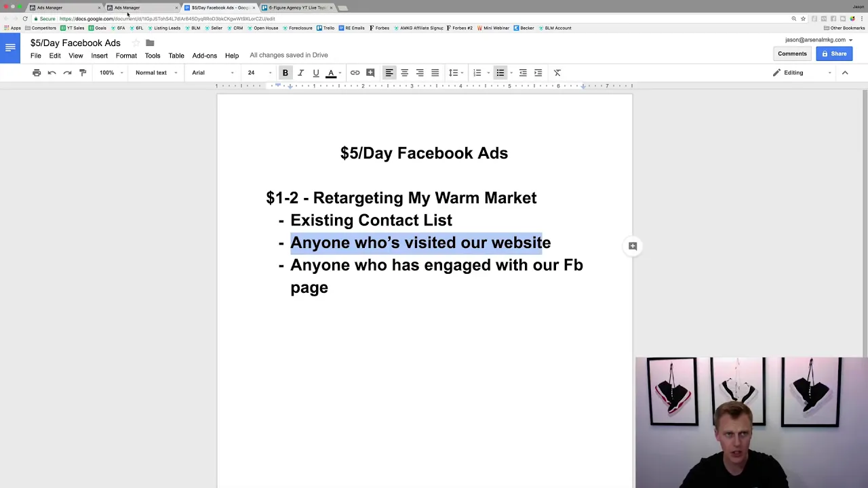Click the browser address bar URL
The image size is (868, 488).
pos(167,18)
